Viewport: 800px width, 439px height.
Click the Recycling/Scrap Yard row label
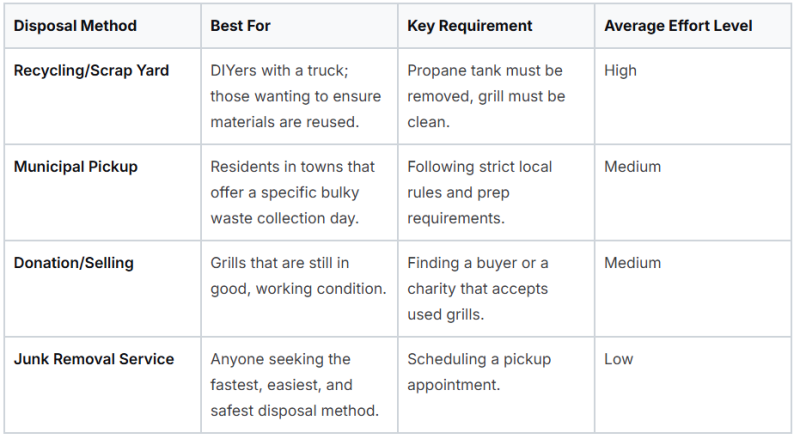(91, 70)
